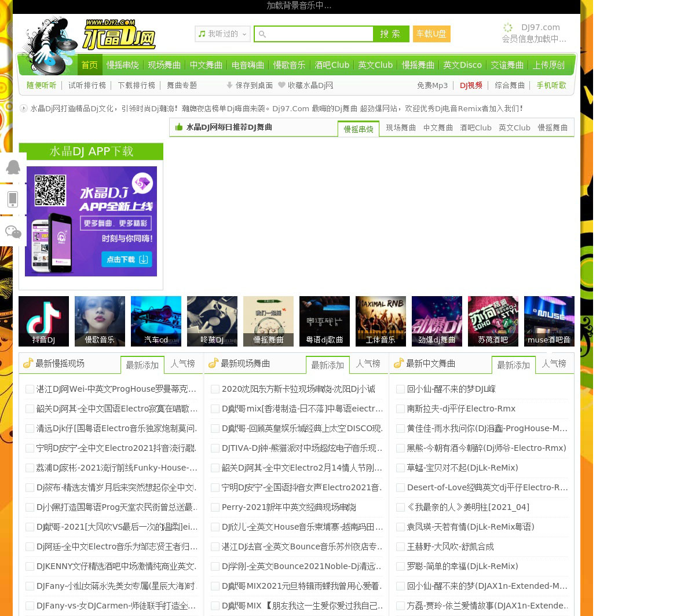
Task: Select checkbox for 王赫野-大风吹-舒凯合成
Action: (400, 547)
